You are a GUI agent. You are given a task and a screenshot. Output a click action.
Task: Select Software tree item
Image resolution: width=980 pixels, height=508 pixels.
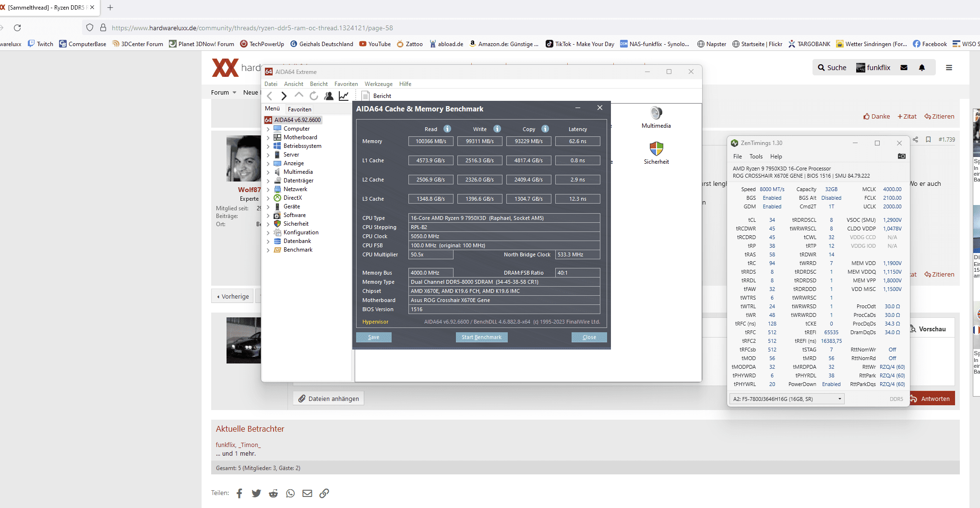click(x=294, y=215)
